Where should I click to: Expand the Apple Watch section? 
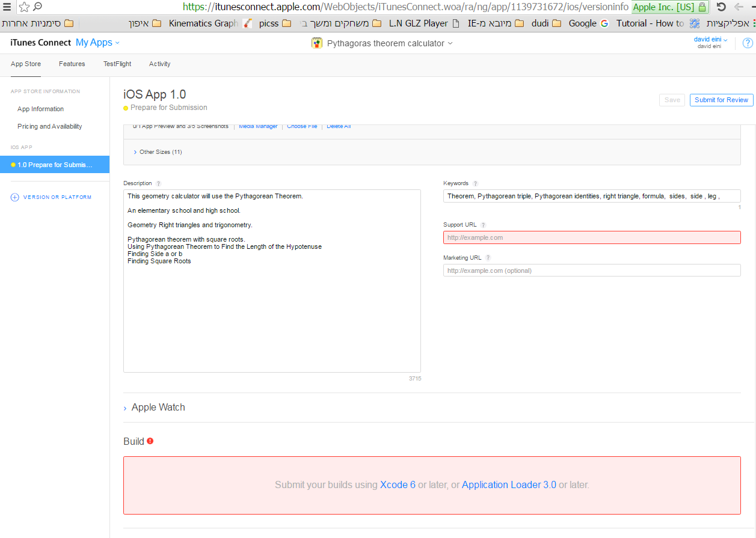(x=154, y=408)
